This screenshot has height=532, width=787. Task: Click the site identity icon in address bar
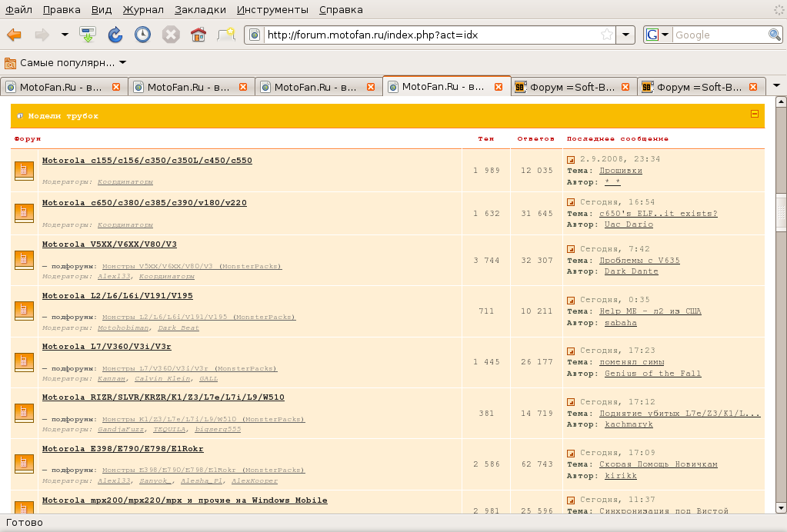[x=255, y=35]
